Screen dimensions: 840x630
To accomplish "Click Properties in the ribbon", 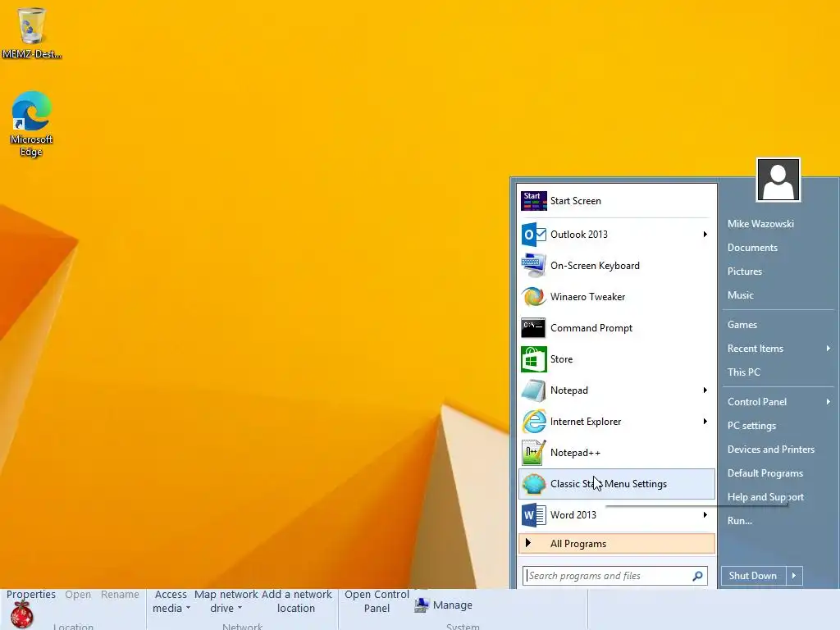I will coord(31,594).
